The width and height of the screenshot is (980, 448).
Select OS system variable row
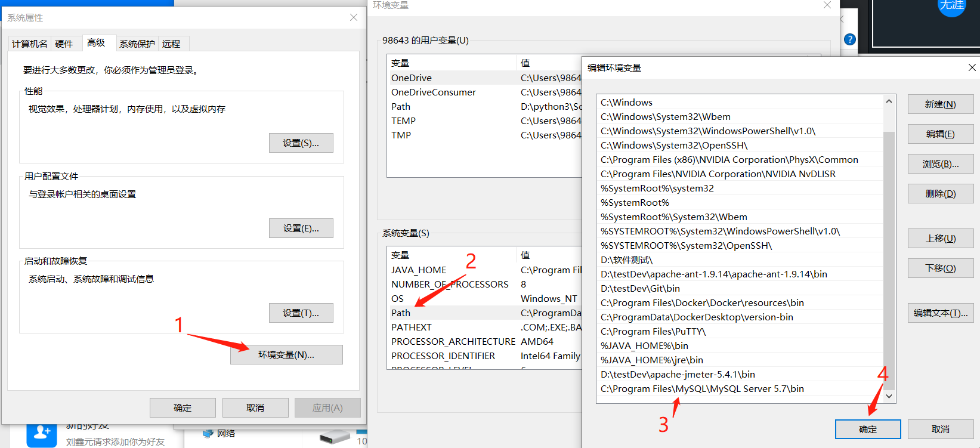coord(484,299)
